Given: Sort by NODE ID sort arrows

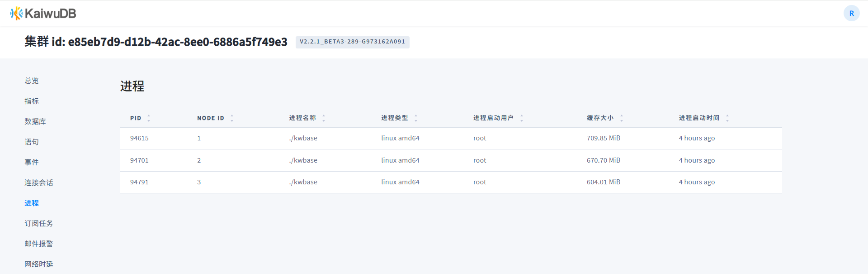Looking at the screenshot, I should [x=232, y=118].
